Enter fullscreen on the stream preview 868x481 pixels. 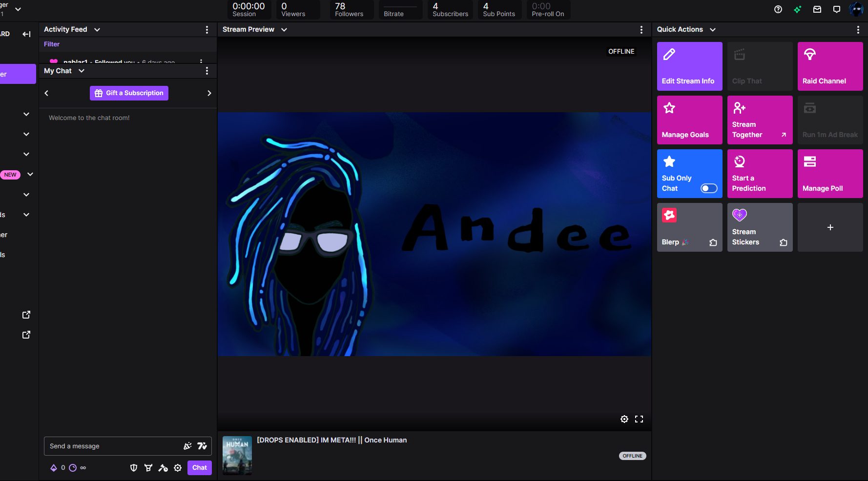tap(639, 419)
